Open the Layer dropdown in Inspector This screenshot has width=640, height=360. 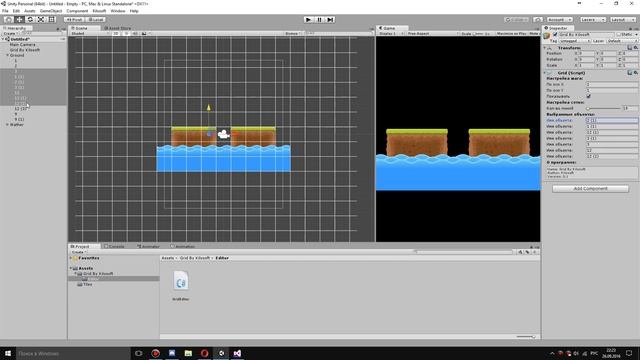click(622, 41)
